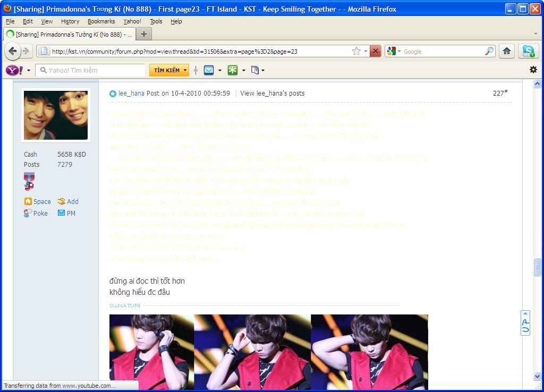
Task: Open the Yahoo! logo button
Action: point(14,71)
